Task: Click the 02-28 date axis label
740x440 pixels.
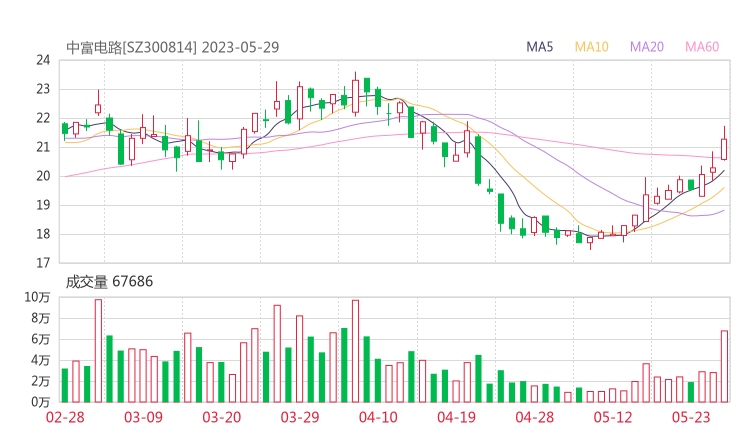Action: pyautogui.click(x=65, y=417)
